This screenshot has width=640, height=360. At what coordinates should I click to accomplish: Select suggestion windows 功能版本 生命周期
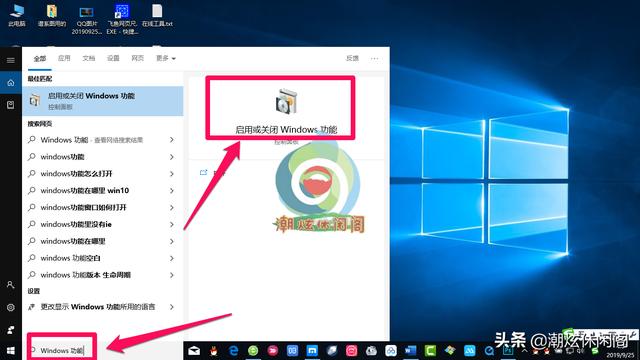tap(85, 275)
